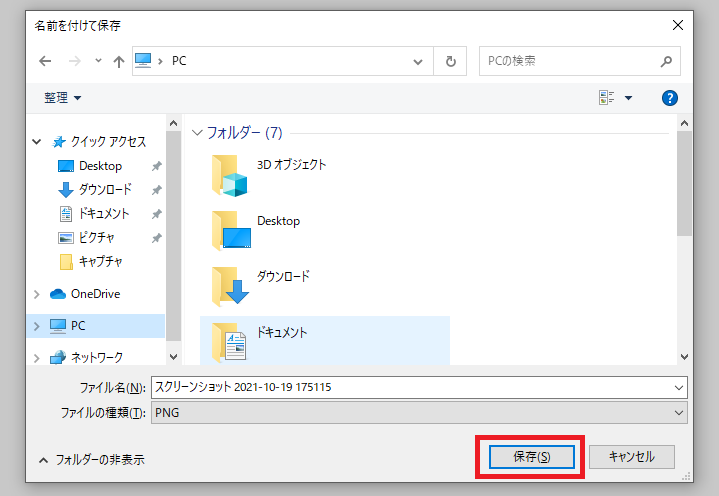The height and width of the screenshot is (496, 719).
Task: Open the recent locations dropdown arrow
Action: (98, 61)
